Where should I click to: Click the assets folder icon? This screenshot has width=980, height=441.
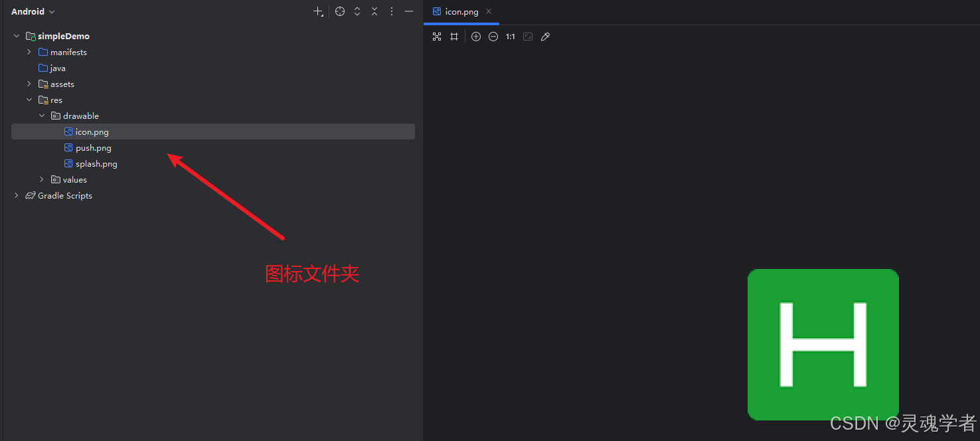pos(43,84)
